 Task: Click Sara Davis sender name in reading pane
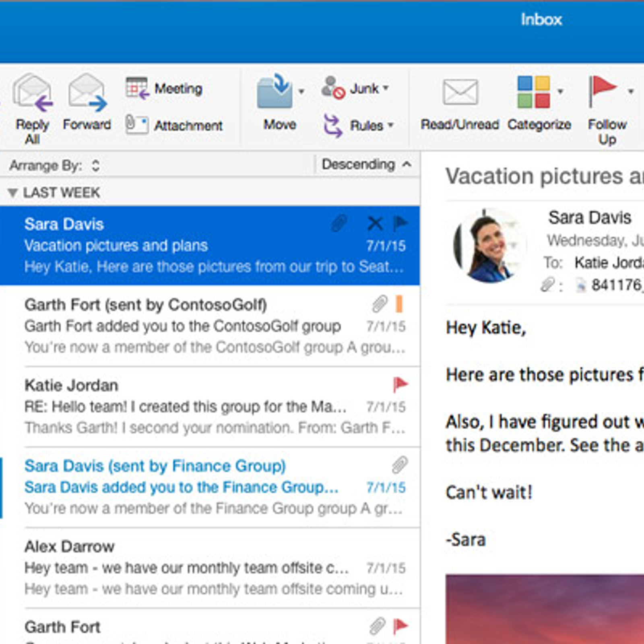click(590, 218)
